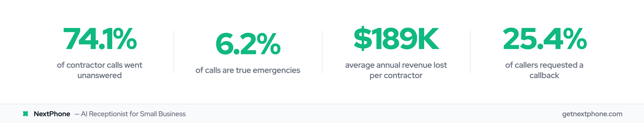Click the $189K revenue figure
The image size is (644, 123).
click(396, 39)
